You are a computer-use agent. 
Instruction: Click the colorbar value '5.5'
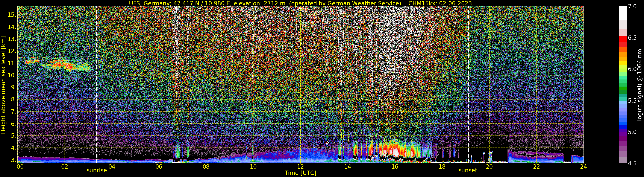click(x=632, y=101)
